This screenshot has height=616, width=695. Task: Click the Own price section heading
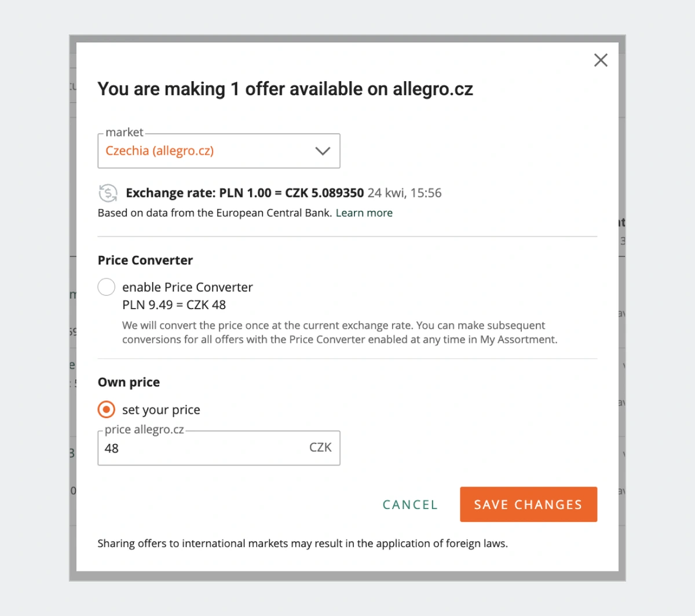[129, 382]
